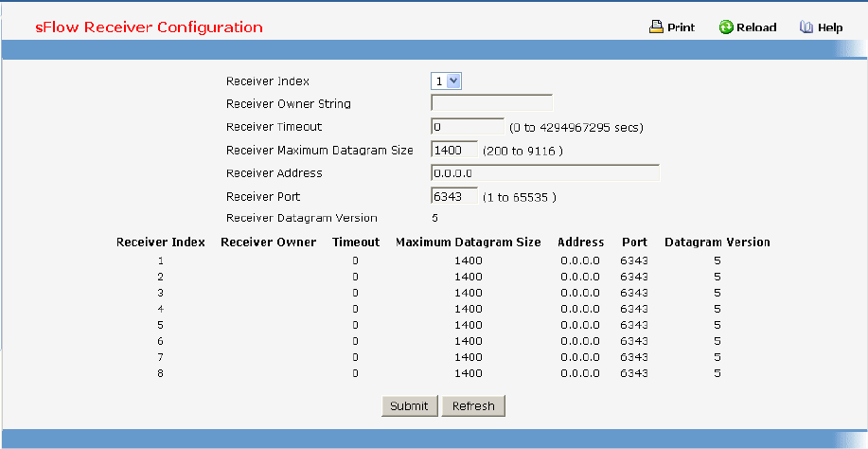Click the Receiver Port input field
Viewport: 868px width, 449px height.
point(454,196)
